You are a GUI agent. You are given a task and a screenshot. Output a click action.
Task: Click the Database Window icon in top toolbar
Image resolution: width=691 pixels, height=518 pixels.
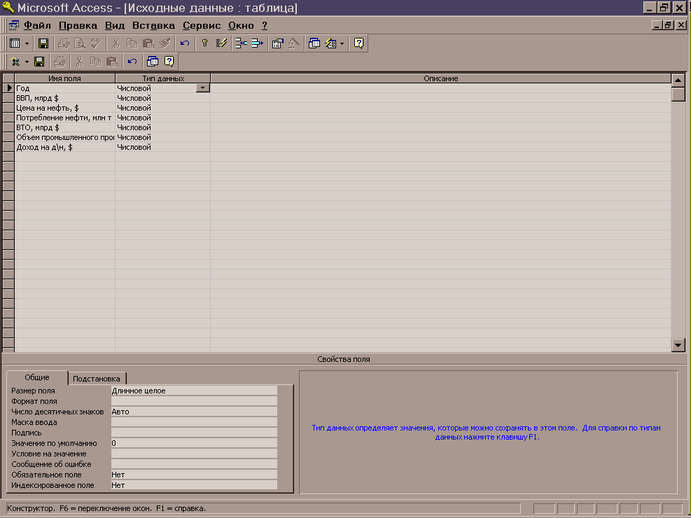315,44
